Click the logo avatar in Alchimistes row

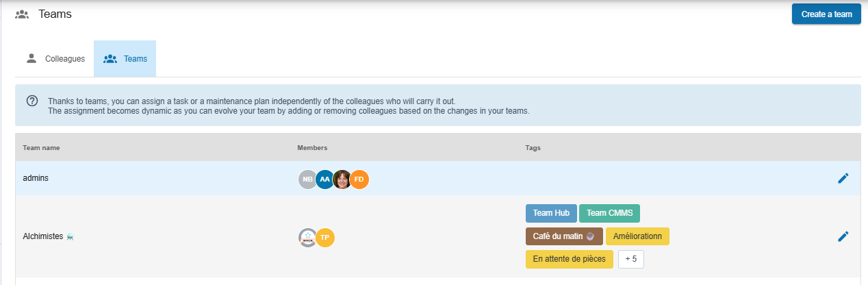308,238
